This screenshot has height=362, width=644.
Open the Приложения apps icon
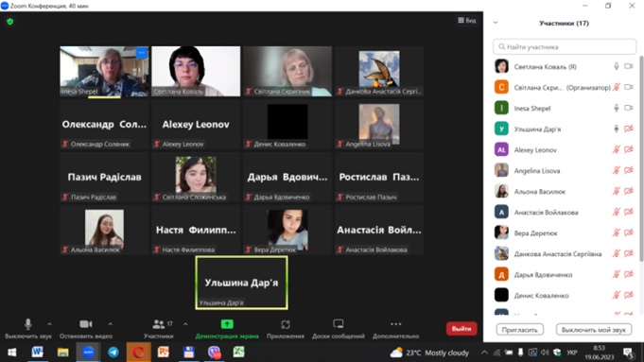pyautogui.click(x=285, y=325)
